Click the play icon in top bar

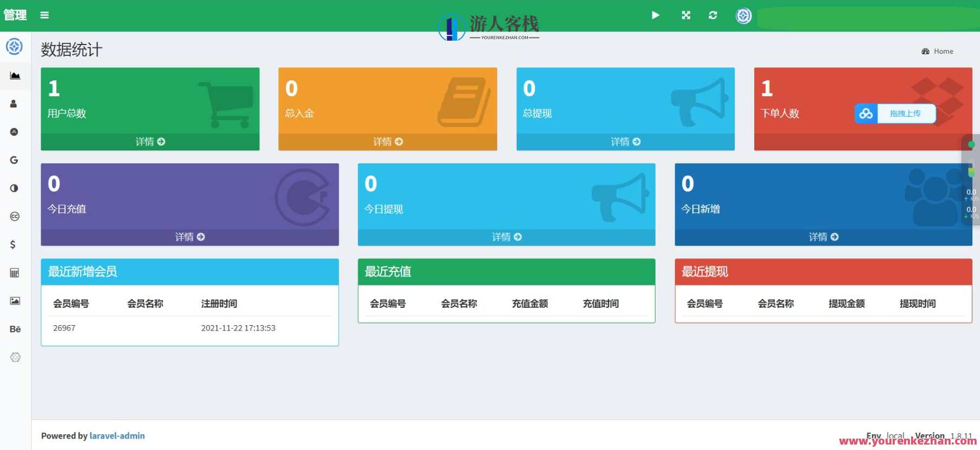[656, 15]
